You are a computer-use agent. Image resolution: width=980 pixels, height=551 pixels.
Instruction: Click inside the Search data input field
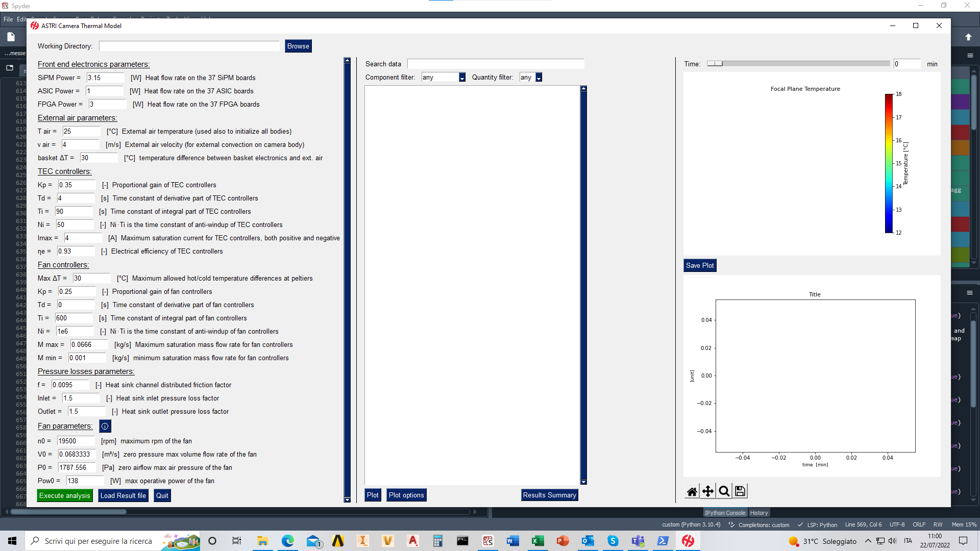coord(495,64)
